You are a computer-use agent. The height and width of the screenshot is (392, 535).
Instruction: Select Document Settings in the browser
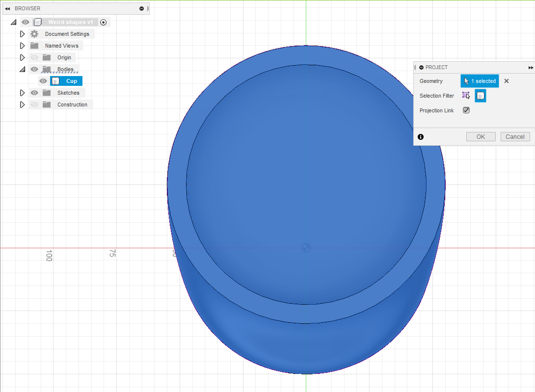point(67,34)
